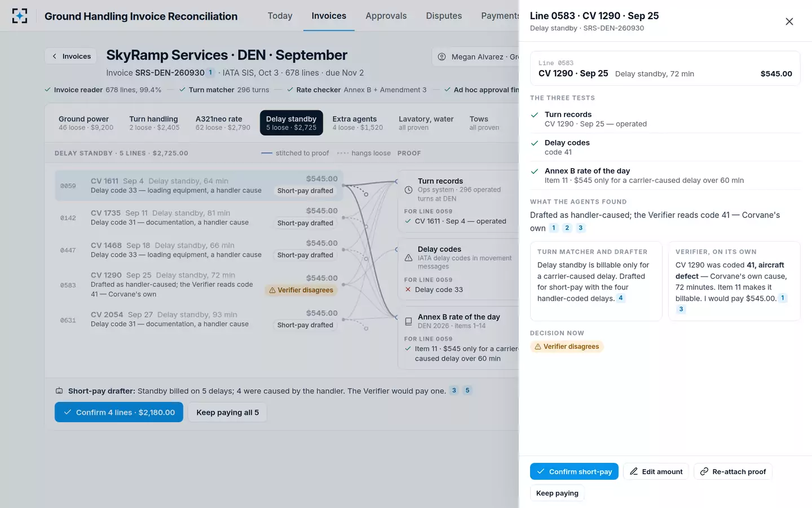Viewport: 812px width, 508px height.
Task: Open line 0631 CV 2054 Sep 27
Action: 198,319
